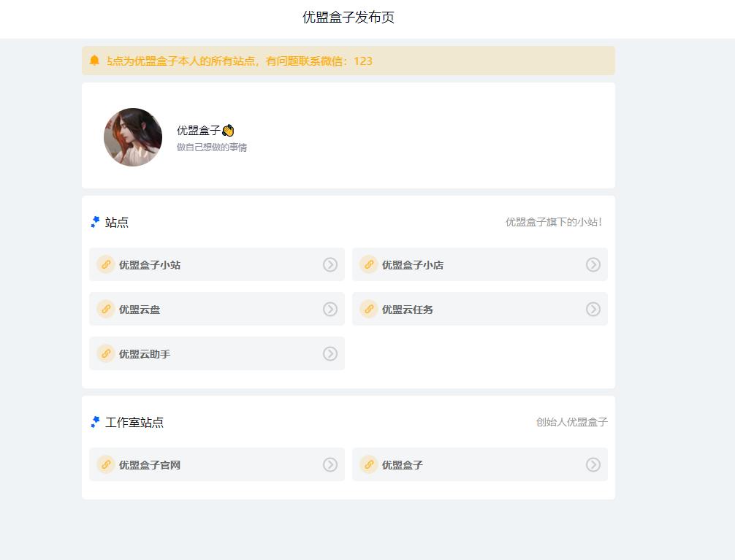Expand the arrow on 优盟云盘 card
This screenshot has height=560, width=735.
(330, 309)
